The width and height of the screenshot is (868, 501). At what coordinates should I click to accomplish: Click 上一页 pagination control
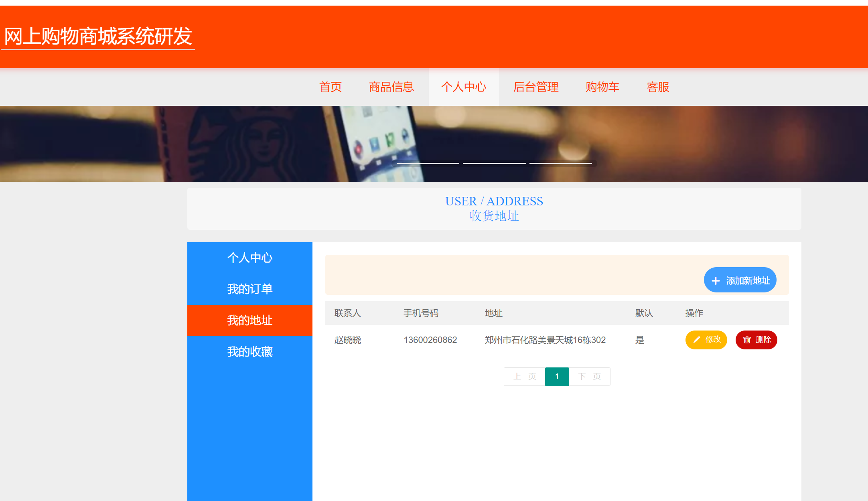tap(524, 376)
